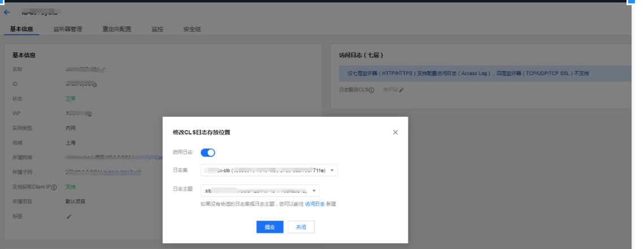Image resolution: width=644 pixels, height=249 pixels.
Task: Click the 正常 status text
Action: click(x=71, y=99)
